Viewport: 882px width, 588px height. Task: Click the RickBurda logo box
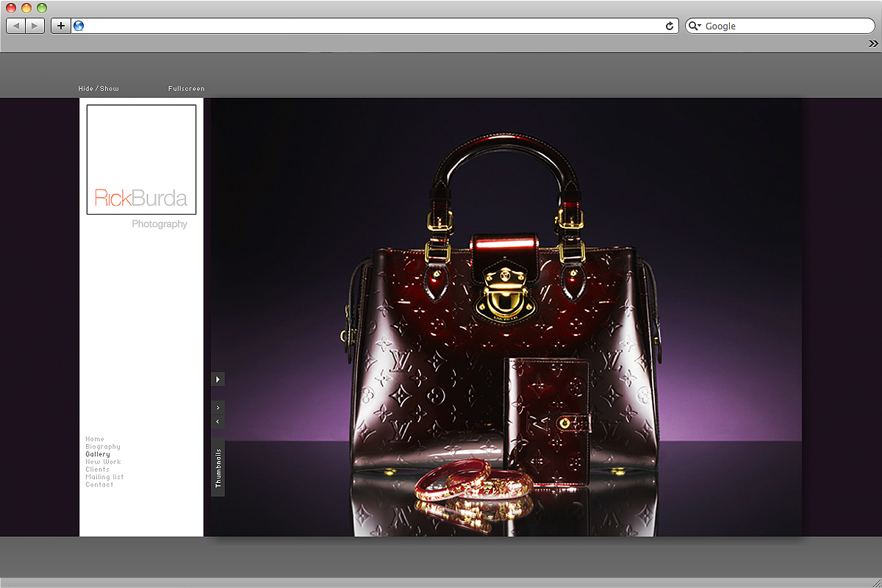[x=141, y=159]
